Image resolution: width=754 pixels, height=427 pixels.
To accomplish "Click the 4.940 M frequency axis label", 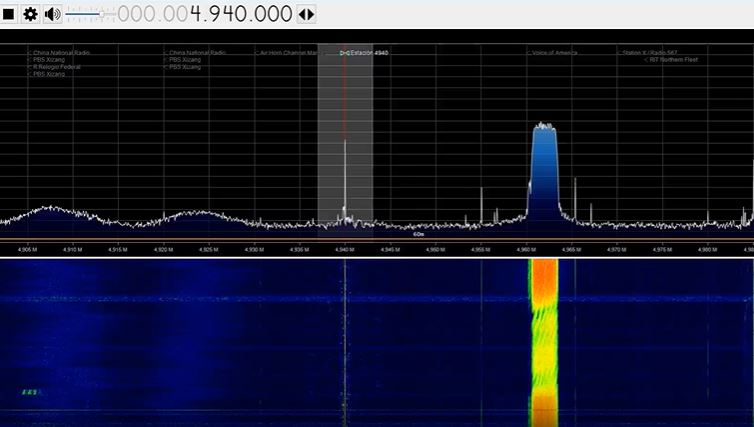I will 344,250.
